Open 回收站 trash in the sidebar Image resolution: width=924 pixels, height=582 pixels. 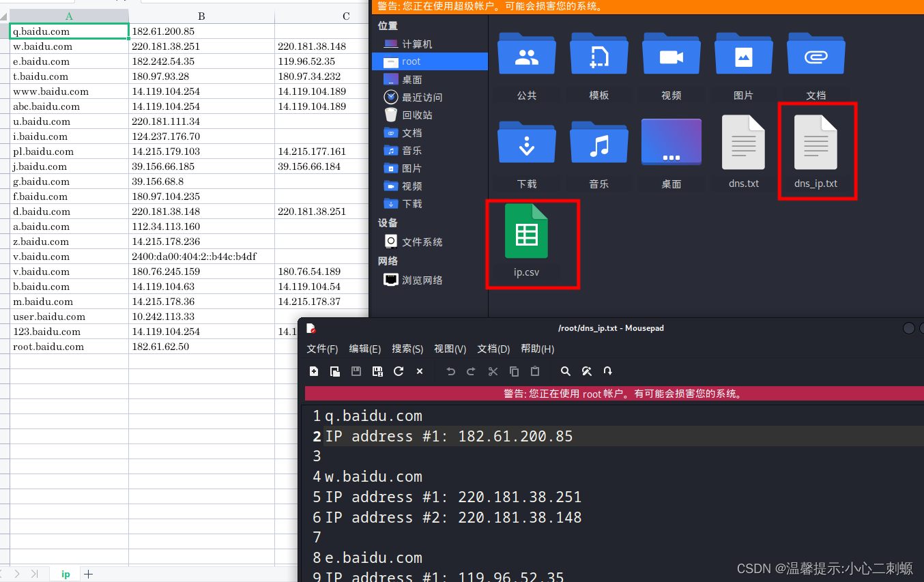(x=430, y=115)
